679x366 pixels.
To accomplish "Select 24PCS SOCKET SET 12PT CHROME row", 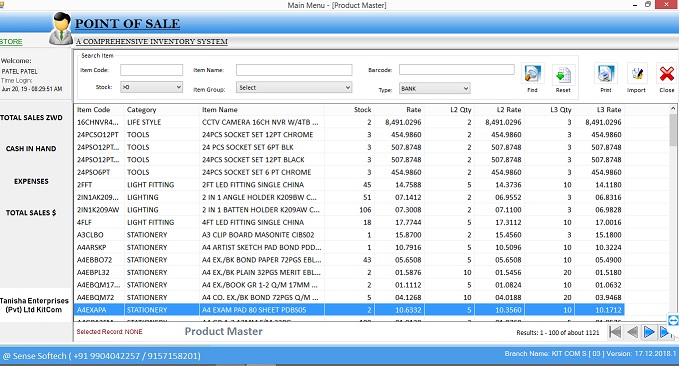I will (x=349, y=135).
